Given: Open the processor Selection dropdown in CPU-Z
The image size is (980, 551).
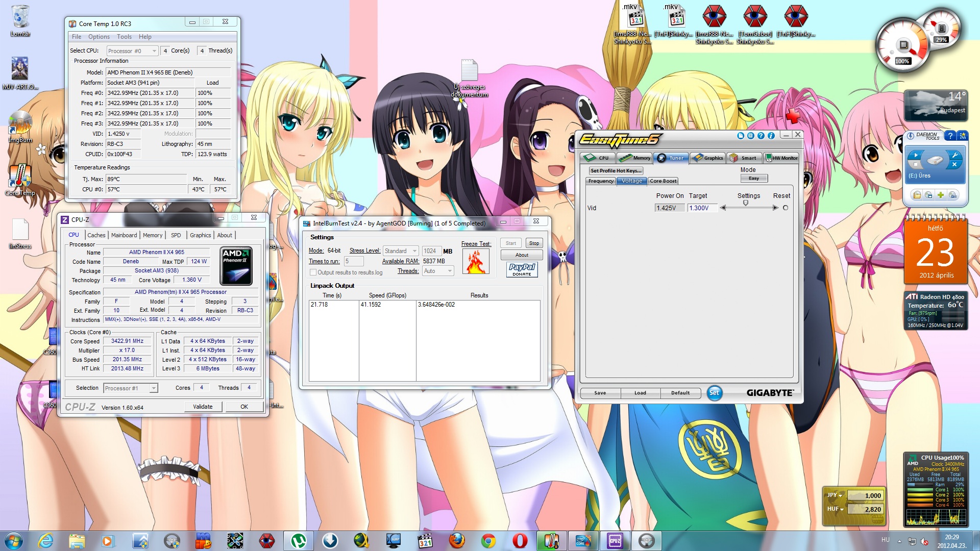Looking at the screenshot, I should tap(131, 388).
